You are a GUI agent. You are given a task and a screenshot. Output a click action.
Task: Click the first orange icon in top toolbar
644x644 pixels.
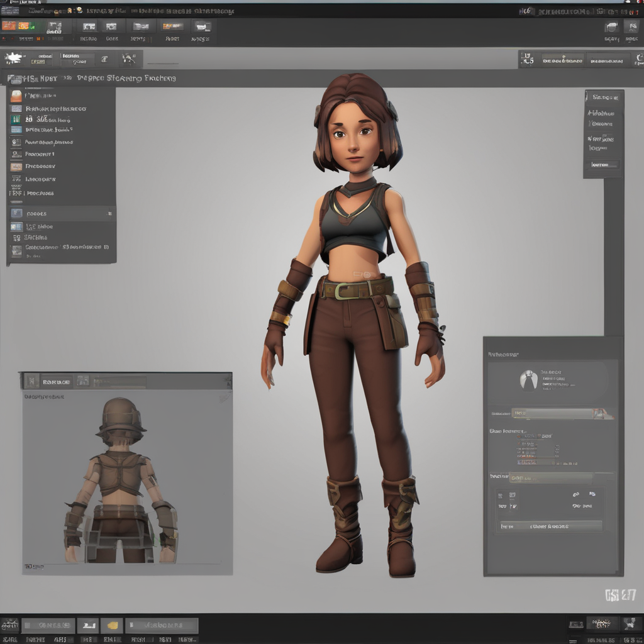pos(9,26)
